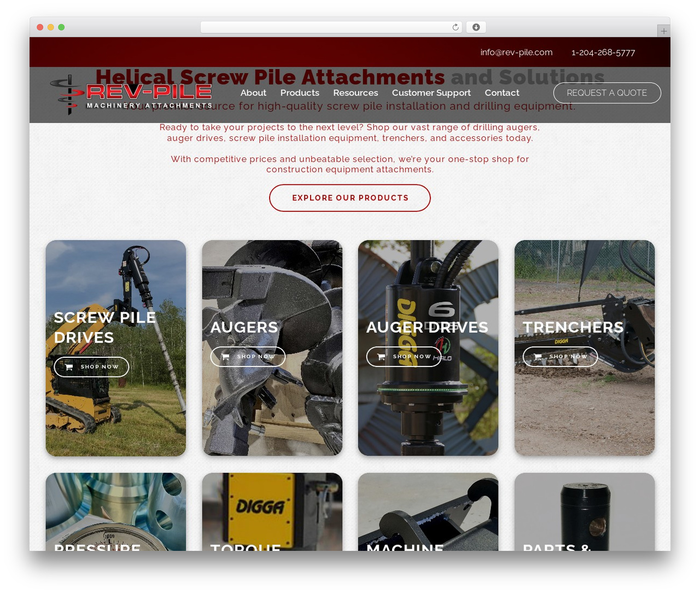Click the Trenchers heading text
Viewport: 700px width, 593px height.
573,327
